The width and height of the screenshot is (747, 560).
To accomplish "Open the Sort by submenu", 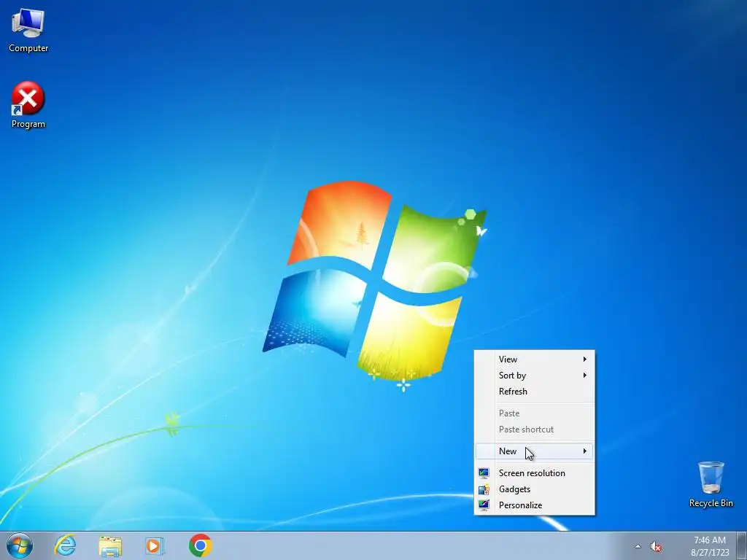I will [535, 376].
